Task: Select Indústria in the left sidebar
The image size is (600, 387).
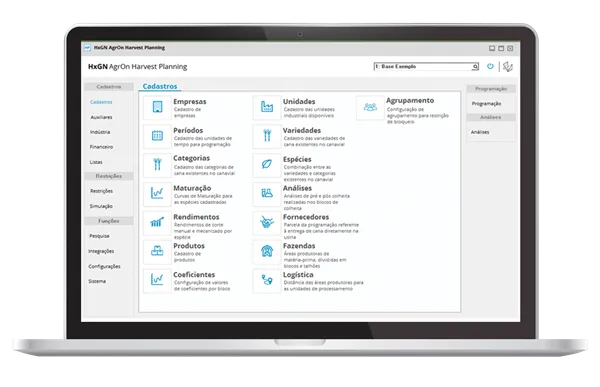Action: click(x=100, y=132)
